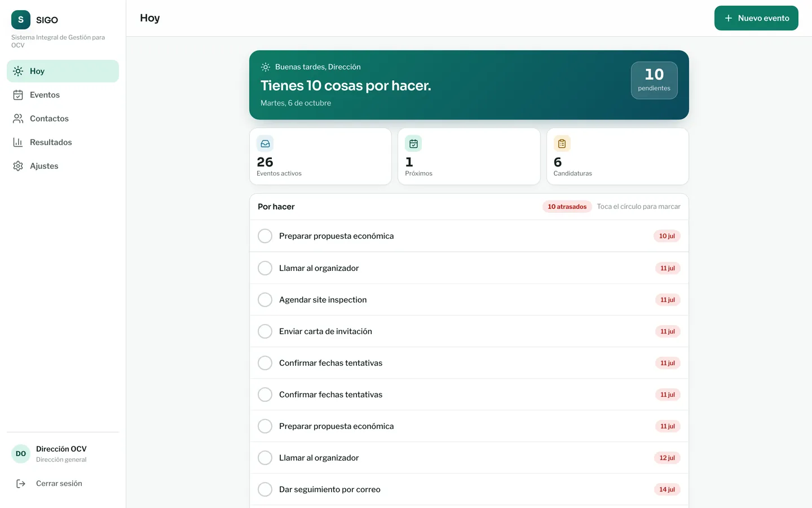Click the gear icon beside Ajustes
This screenshot has width=812, height=508.
tap(18, 166)
